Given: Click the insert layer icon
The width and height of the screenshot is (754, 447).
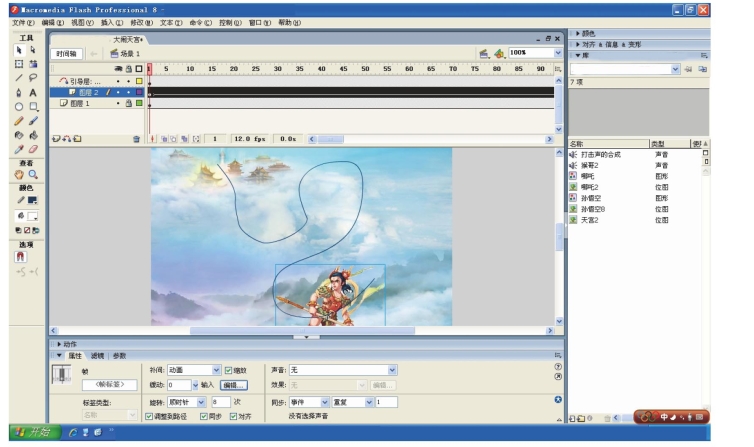Looking at the screenshot, I should pos(56,139).
